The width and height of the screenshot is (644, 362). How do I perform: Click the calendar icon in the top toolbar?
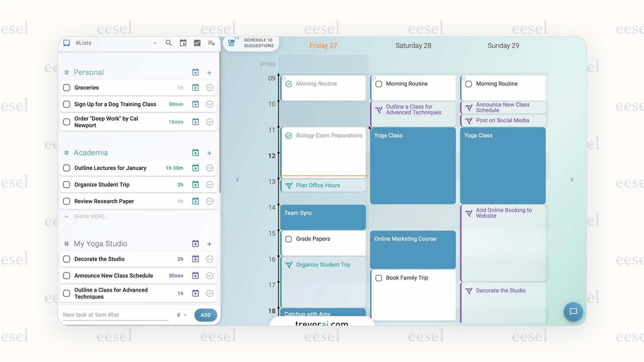coord(183,43)
